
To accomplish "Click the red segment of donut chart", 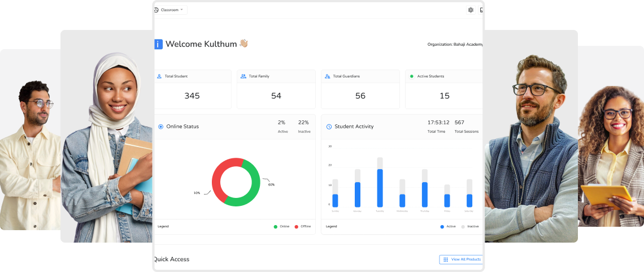I will pyautogui.click(x=217, y=175).
